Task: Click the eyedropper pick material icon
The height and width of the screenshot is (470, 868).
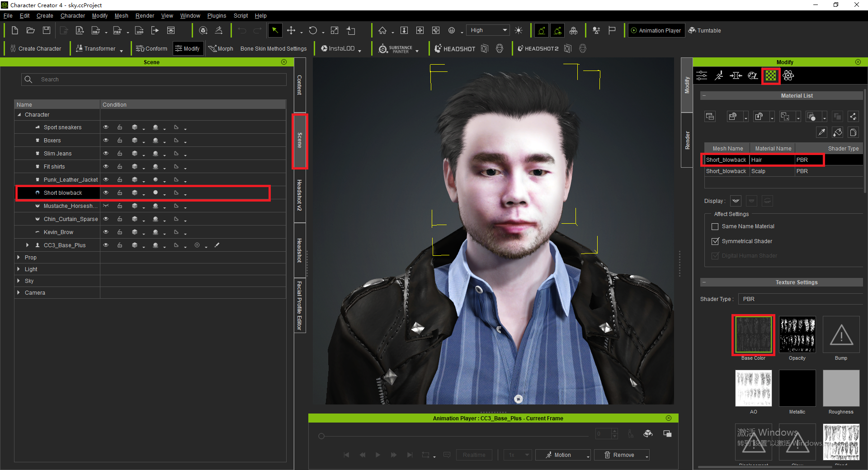Action: tap(821, 132)
